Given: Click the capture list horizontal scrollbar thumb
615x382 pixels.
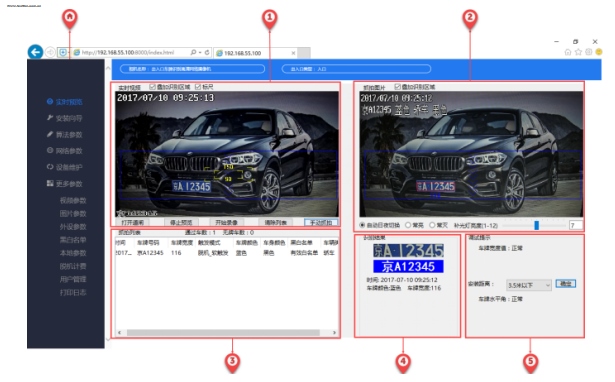Looking at the screenshot, I should tap(223, 333).
